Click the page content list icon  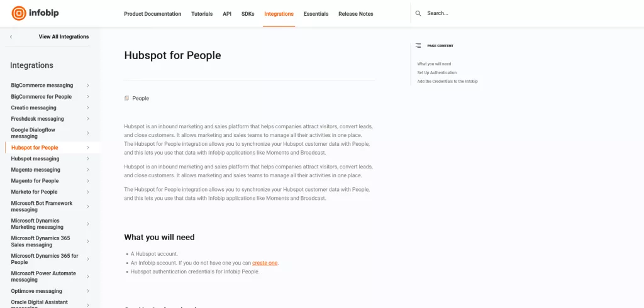pos(418,46)
